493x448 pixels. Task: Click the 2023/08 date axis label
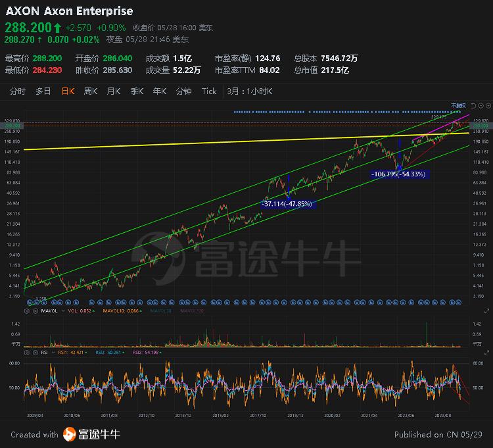click(442, 416)
